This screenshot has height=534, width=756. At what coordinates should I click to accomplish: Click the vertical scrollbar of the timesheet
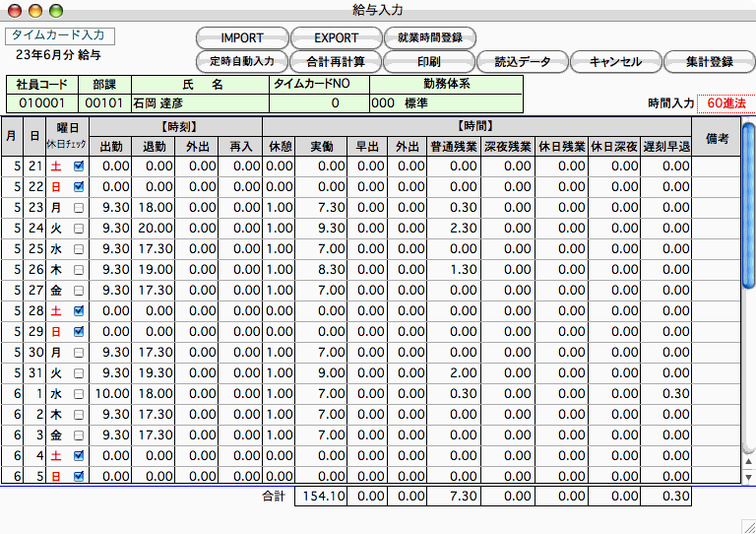[x=747, y=296]
